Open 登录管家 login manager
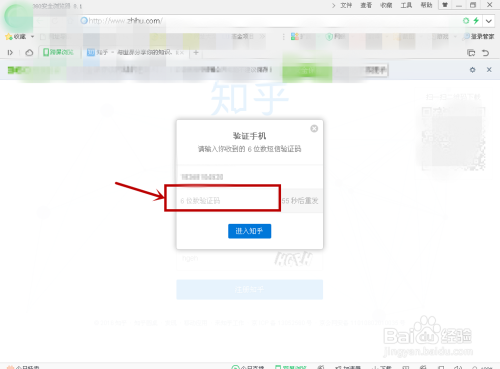Image resolution: width=500 pixels, height=369 pixels. click(x=479, y=36)
